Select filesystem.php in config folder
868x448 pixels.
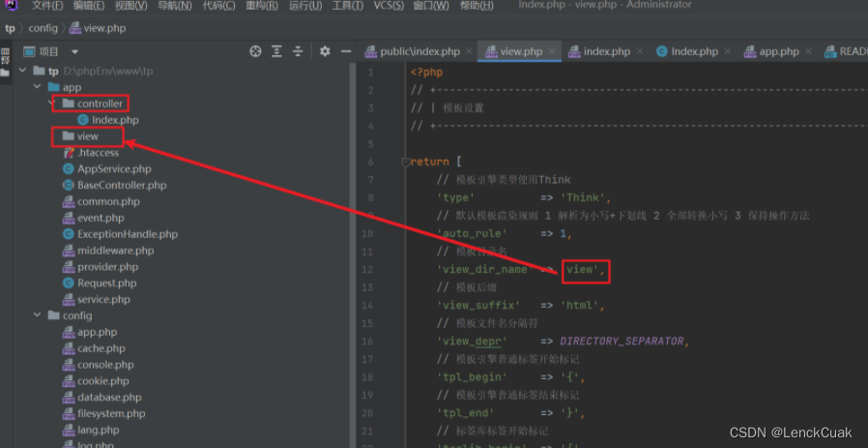104,413
